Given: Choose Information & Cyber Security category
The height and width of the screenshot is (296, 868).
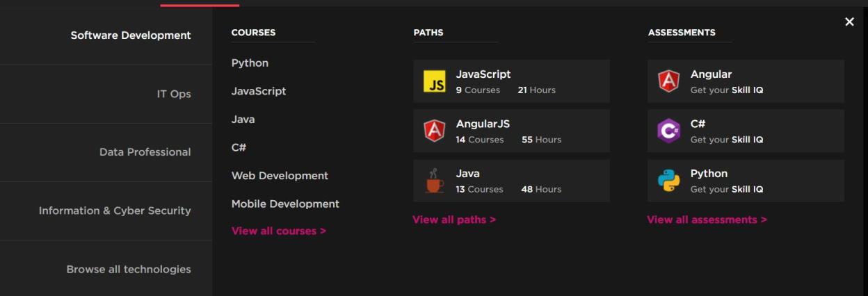Looking at the screenshot, I should [x=115, y=211].
